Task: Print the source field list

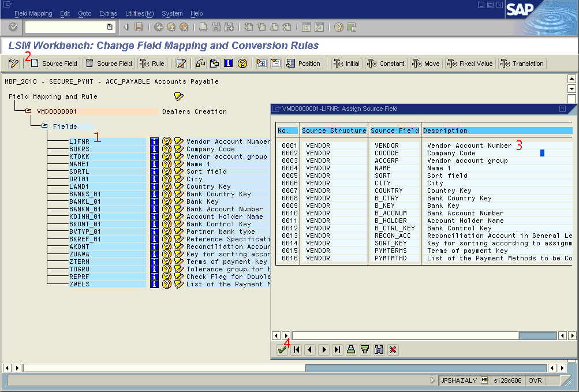Action: click(x=351, y=349)
